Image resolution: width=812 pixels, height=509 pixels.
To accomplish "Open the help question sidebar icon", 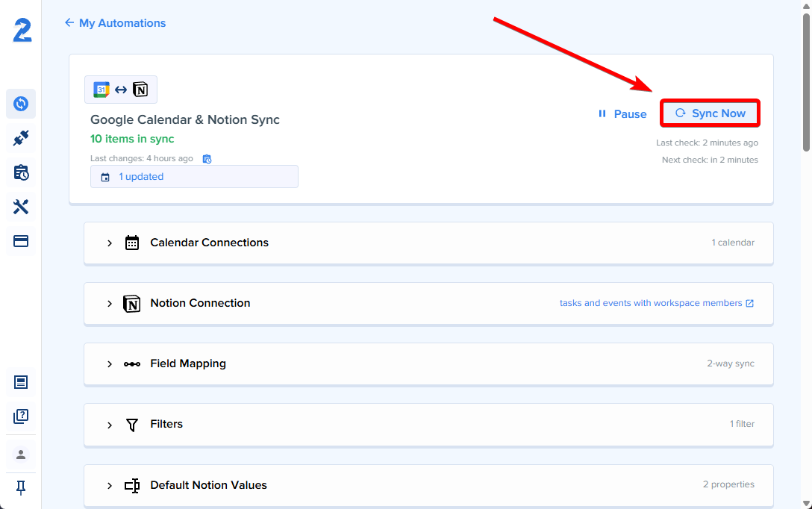I will (x=21, y=416).
